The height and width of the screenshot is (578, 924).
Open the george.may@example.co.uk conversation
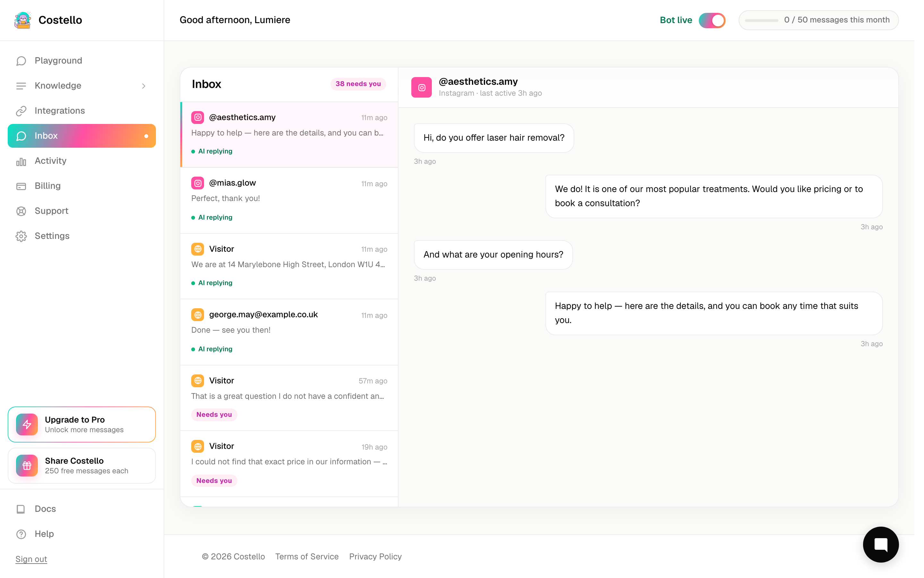tap(289, 332)
